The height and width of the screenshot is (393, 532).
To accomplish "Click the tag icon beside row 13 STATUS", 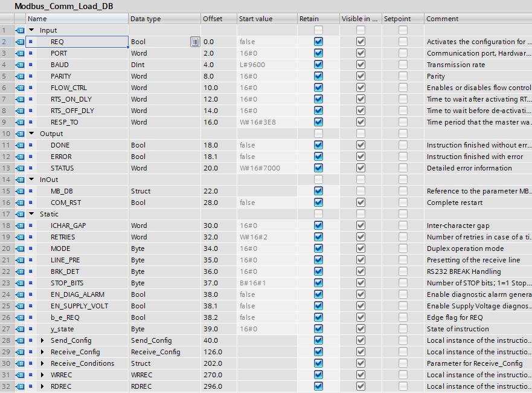I will coord(19,168).
